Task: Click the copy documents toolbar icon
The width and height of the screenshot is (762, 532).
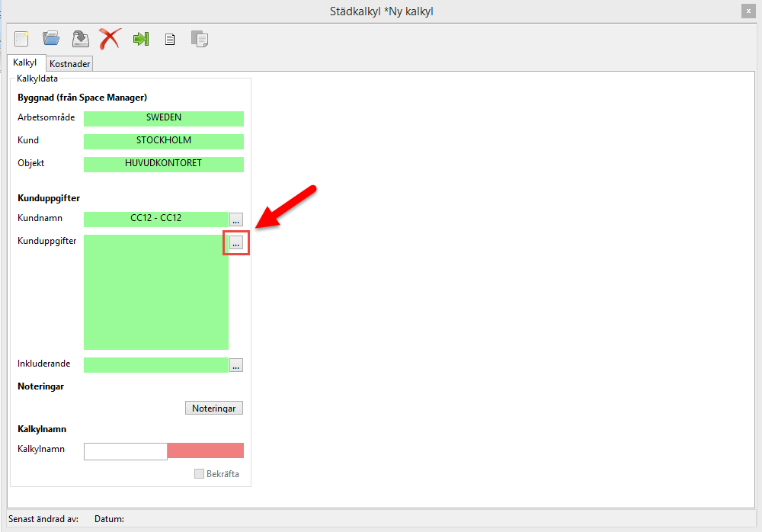Action: pyautogui.click(x=200, y=39)
